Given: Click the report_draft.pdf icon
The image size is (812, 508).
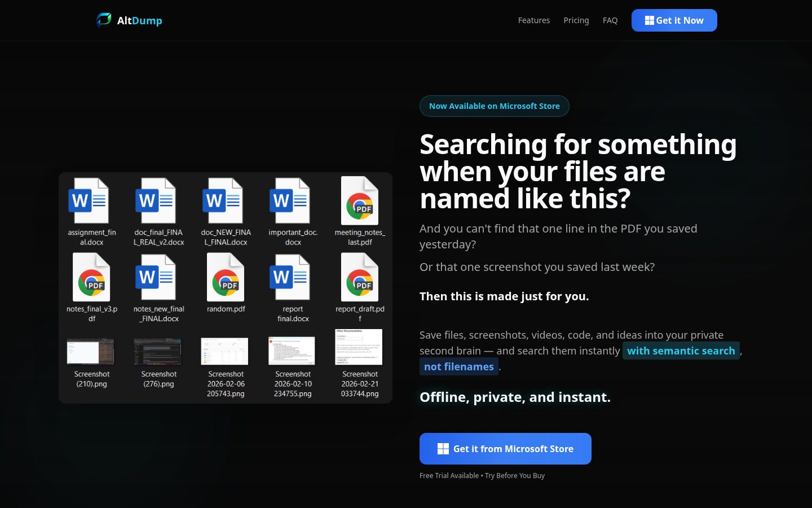Looking at the screenshot, I should (x=360, y=277).
